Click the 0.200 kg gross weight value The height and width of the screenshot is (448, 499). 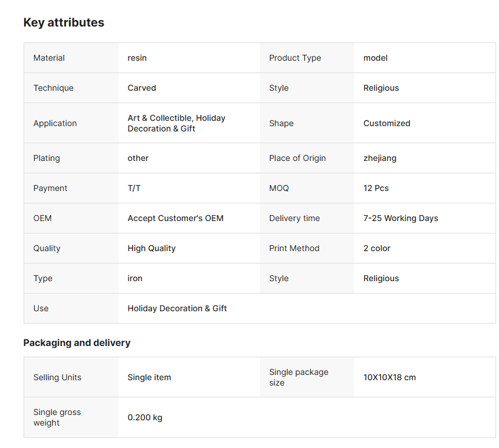click(145, 417)
